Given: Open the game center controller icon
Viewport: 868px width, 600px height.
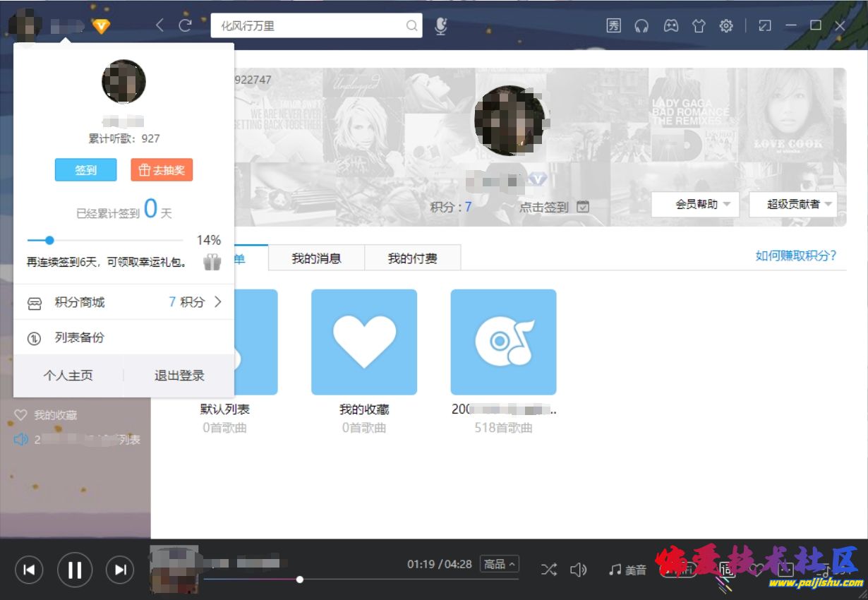Looking at the screenshot, I should (670, 25).
